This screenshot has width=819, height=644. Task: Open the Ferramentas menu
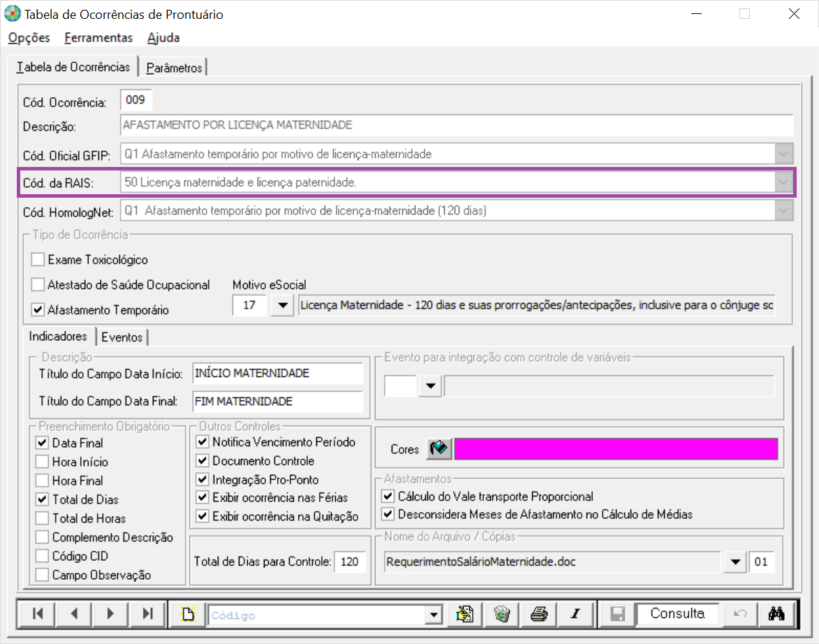[98, 38]
